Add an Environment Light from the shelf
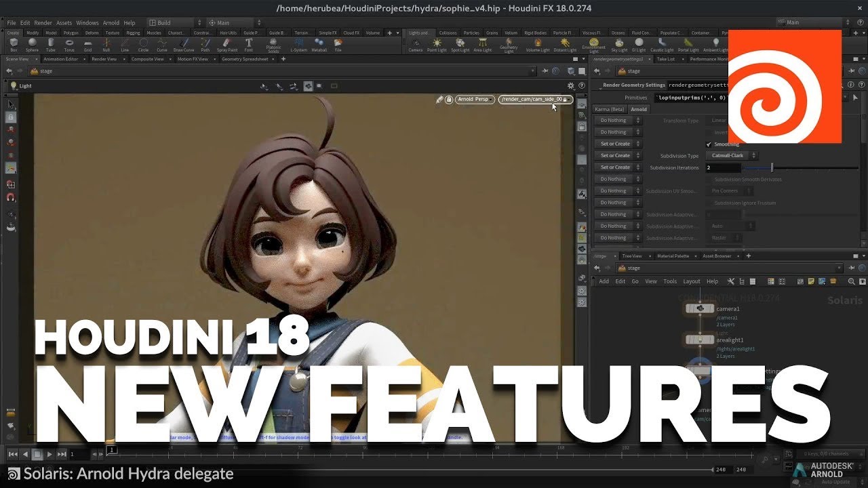This screenshot has height=488, width=868. coord(593,45)
